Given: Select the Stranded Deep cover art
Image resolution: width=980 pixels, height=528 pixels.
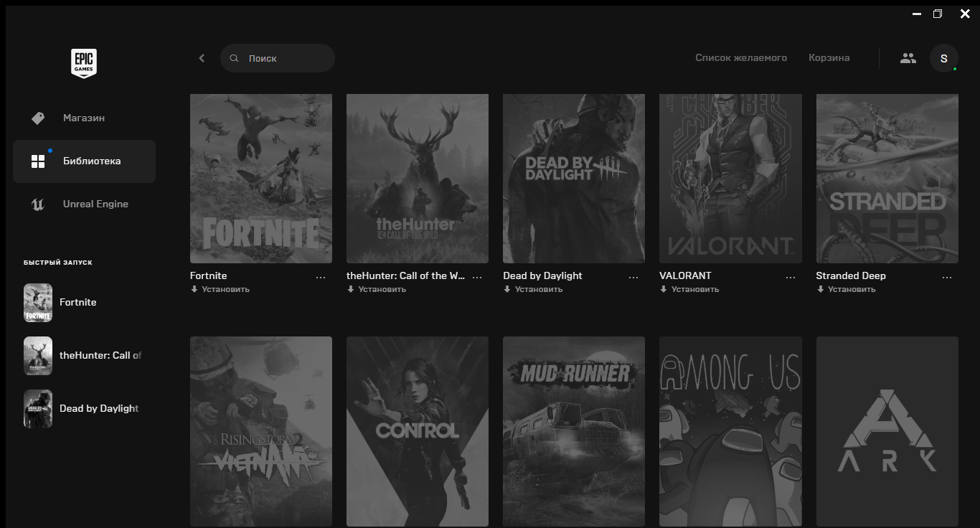Looking at the screenshot, I should (x=887, y=179).
